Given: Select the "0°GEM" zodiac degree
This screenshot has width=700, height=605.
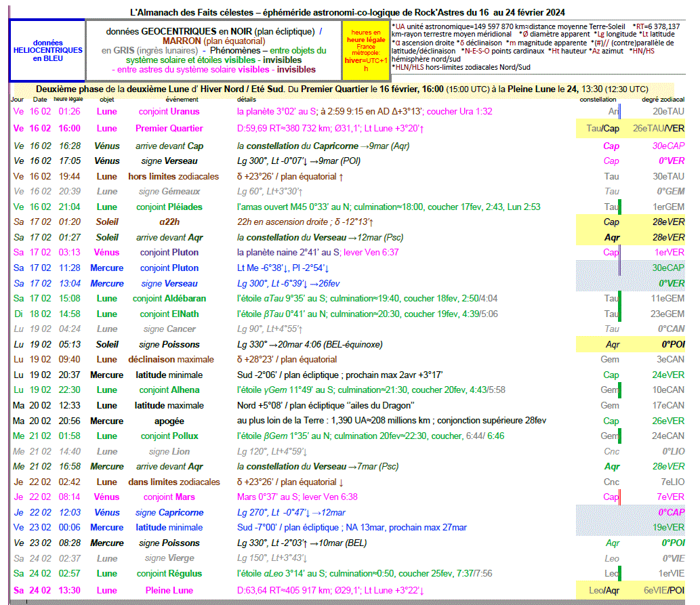Looking at the screenshot, I should pos(671,192).
